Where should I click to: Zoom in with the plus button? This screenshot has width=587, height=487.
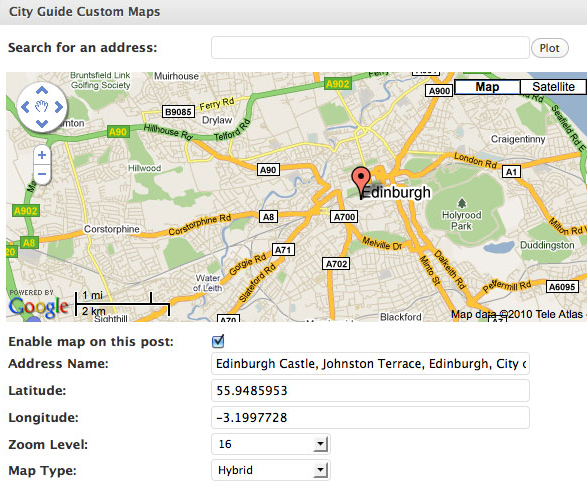(x=42, y=155)
